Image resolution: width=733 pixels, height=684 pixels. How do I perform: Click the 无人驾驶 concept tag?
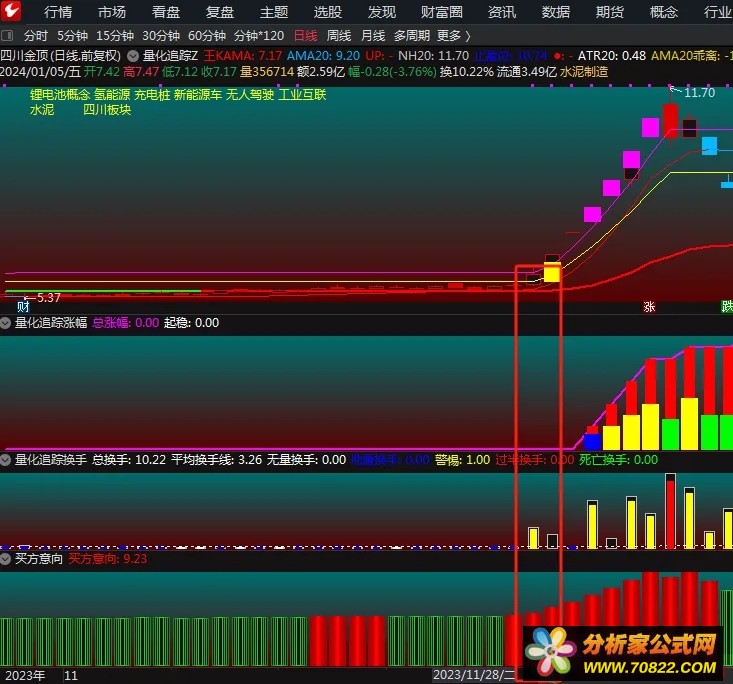tap(250, 94)
